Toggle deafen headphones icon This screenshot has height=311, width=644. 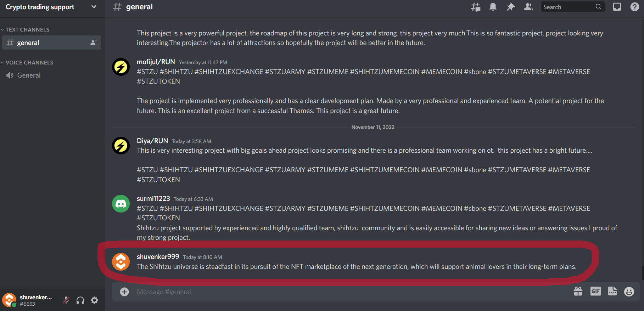(x=80, y=300)
